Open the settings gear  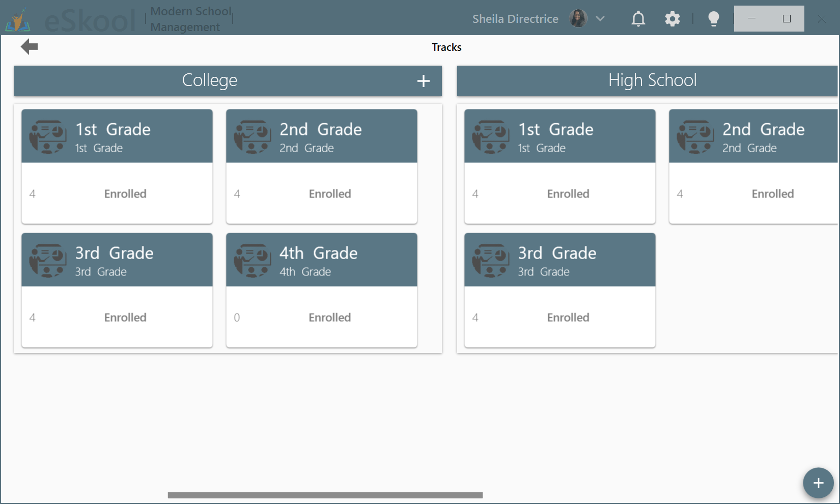coord(672,18)
